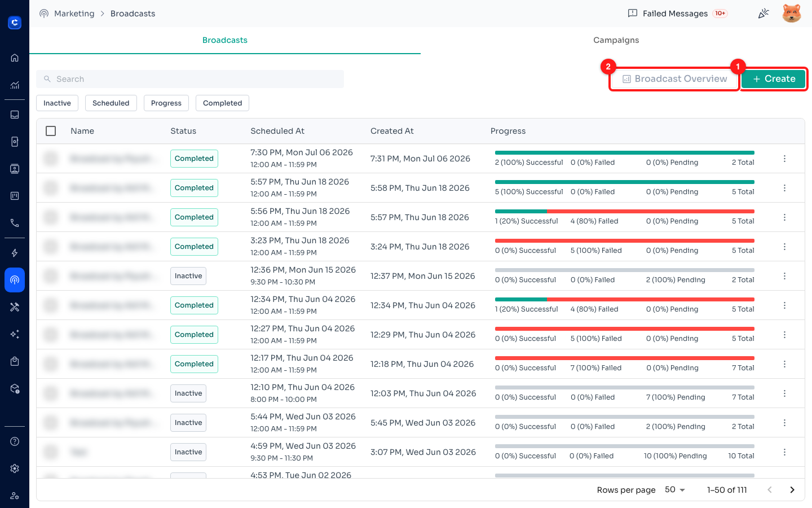Open row menu for 12:37 PM Jun 15 broadcast

(x=784, y=276)
